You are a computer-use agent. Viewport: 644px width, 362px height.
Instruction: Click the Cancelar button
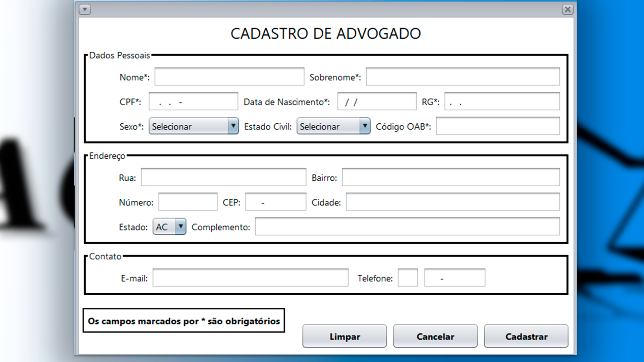[x=435, y=336]
